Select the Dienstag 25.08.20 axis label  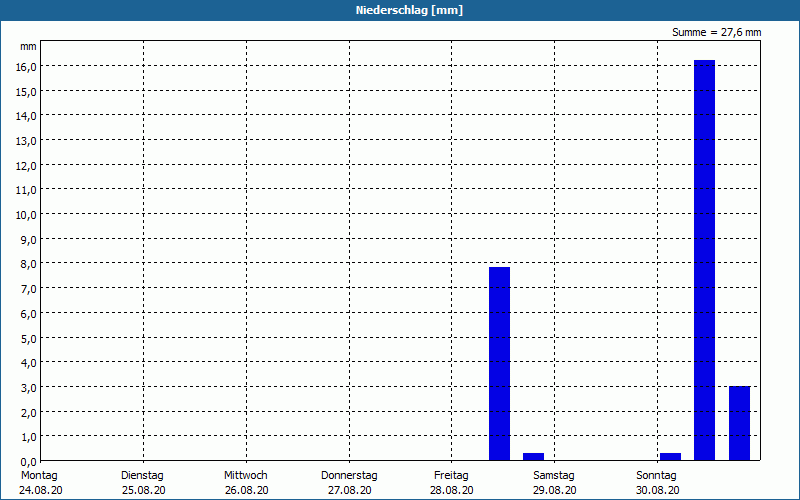143,483
